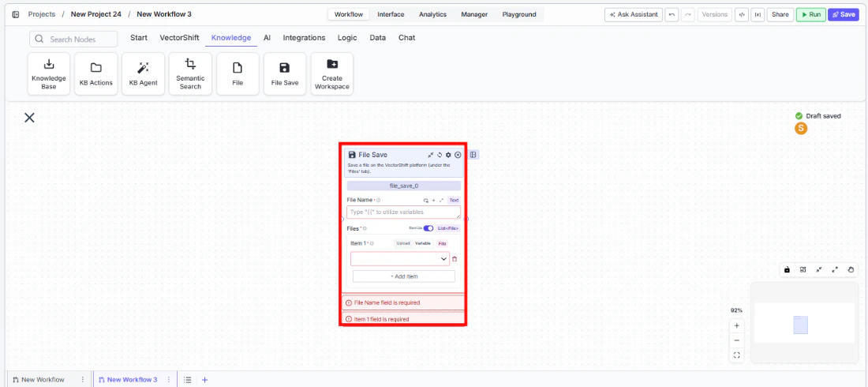This screenshot has height=387, width=868.
Task: Open File Save node settings gear
Action: [x=448, y=156]
